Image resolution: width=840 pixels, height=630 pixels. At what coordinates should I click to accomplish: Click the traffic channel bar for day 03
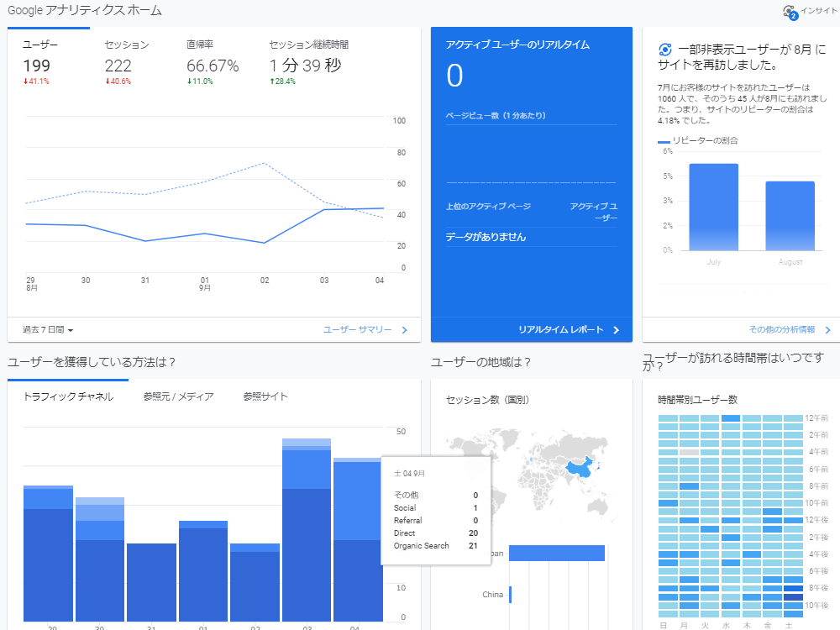307,530
